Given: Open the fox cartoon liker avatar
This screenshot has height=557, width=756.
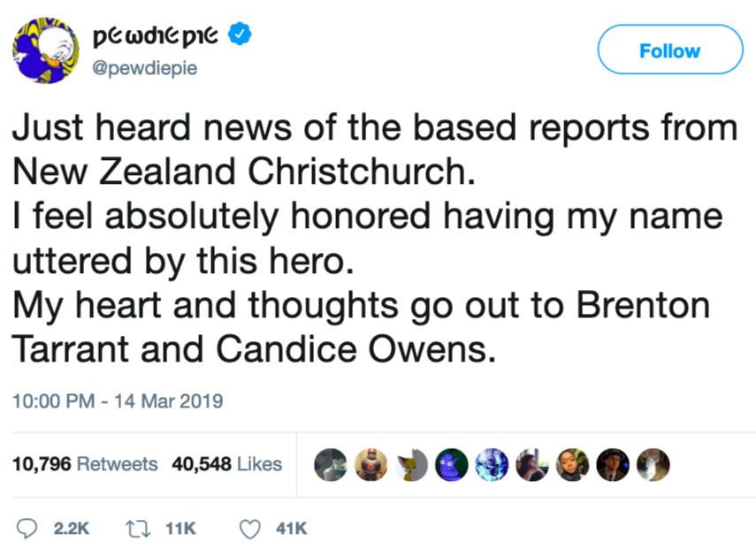Looking at the screenshot, I should click(411, 463).
